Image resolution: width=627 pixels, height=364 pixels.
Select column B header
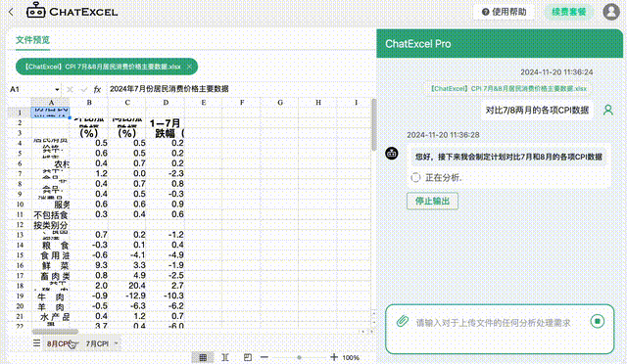point(89,103)
